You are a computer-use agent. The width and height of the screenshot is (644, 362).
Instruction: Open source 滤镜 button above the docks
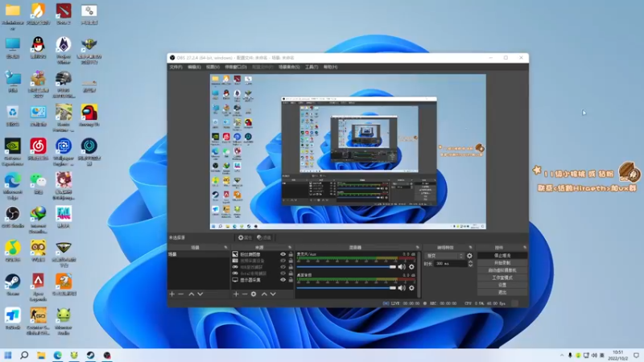264,237
